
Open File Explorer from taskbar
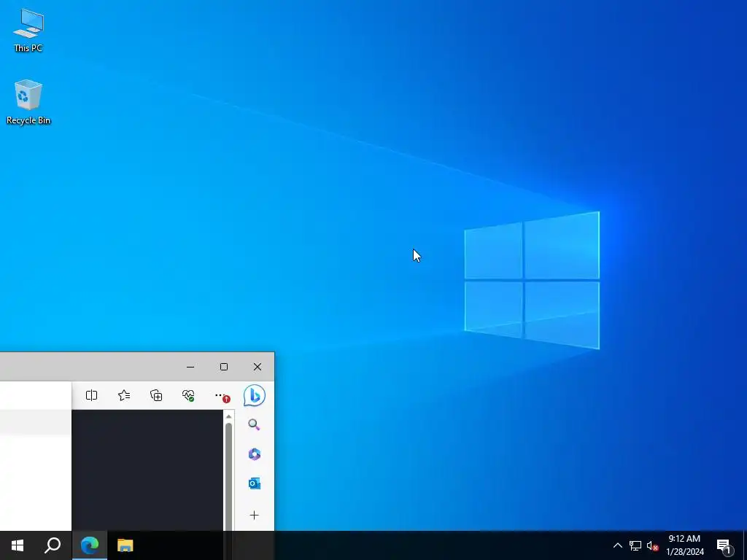click(125, 545)
